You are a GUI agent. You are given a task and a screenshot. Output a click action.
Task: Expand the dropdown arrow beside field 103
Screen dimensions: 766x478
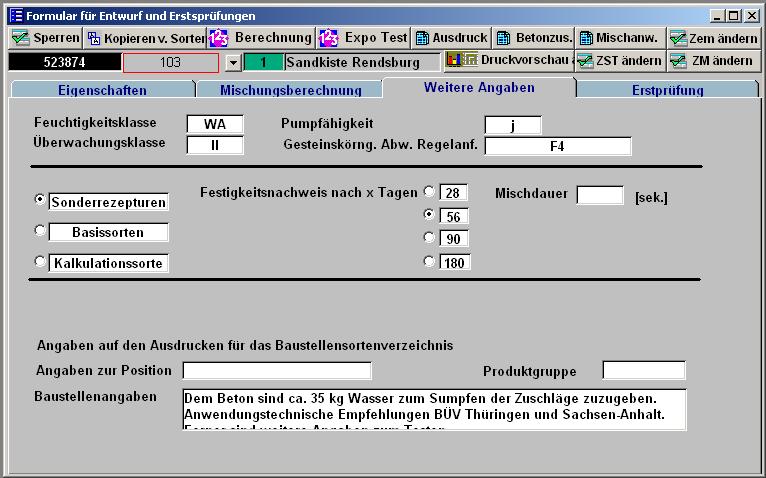[232, 62]
